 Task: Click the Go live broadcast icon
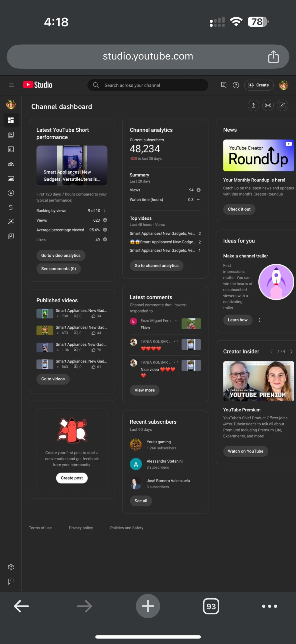coord(268,105)
